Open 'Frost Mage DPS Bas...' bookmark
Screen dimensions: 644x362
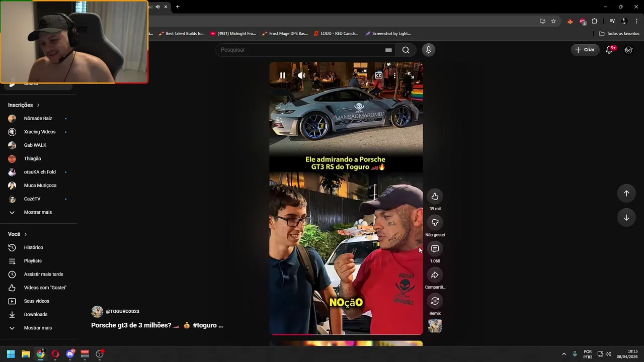click(x=285, y=34)
